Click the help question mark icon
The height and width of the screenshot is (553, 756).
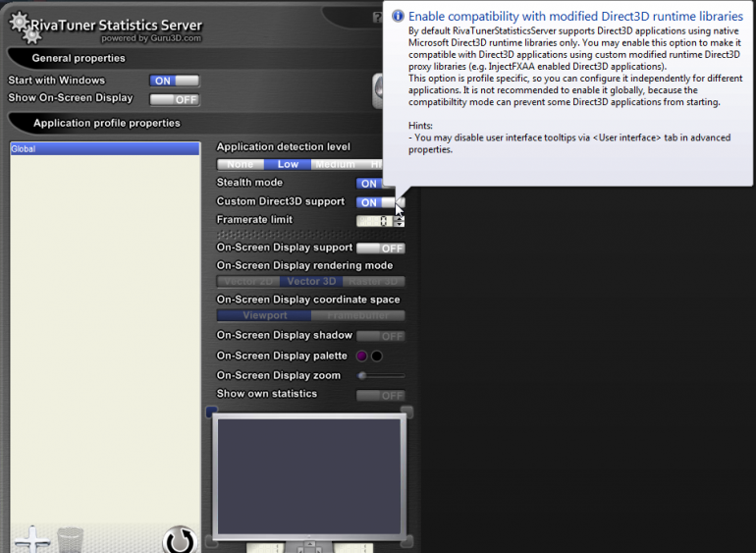point(377,18)
